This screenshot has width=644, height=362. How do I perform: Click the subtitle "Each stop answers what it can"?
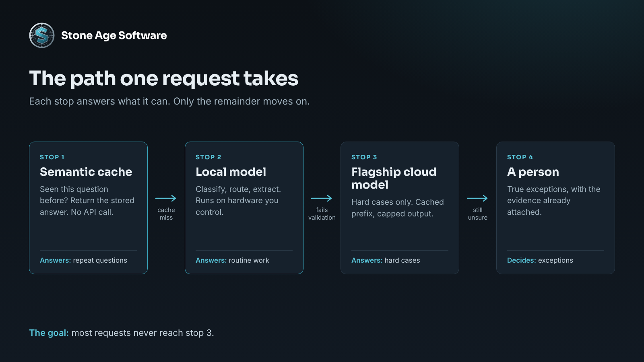(169, 101)
